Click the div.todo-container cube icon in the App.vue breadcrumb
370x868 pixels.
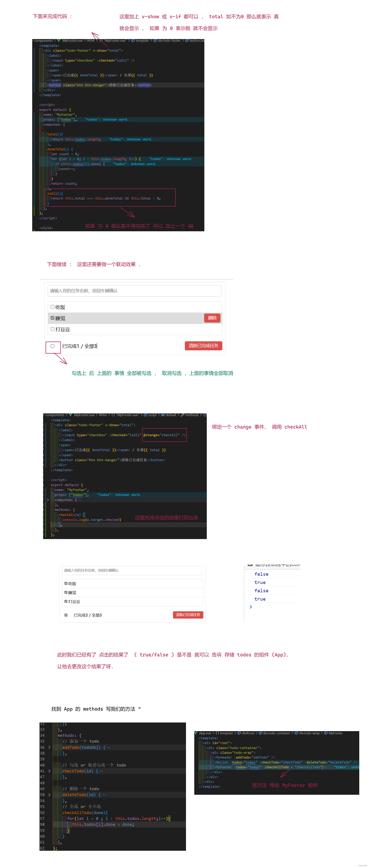tap(260, 733)
